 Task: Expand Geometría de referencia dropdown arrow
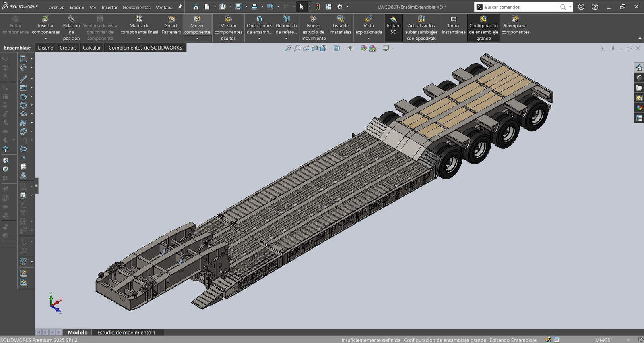click(x=286, y=39)
